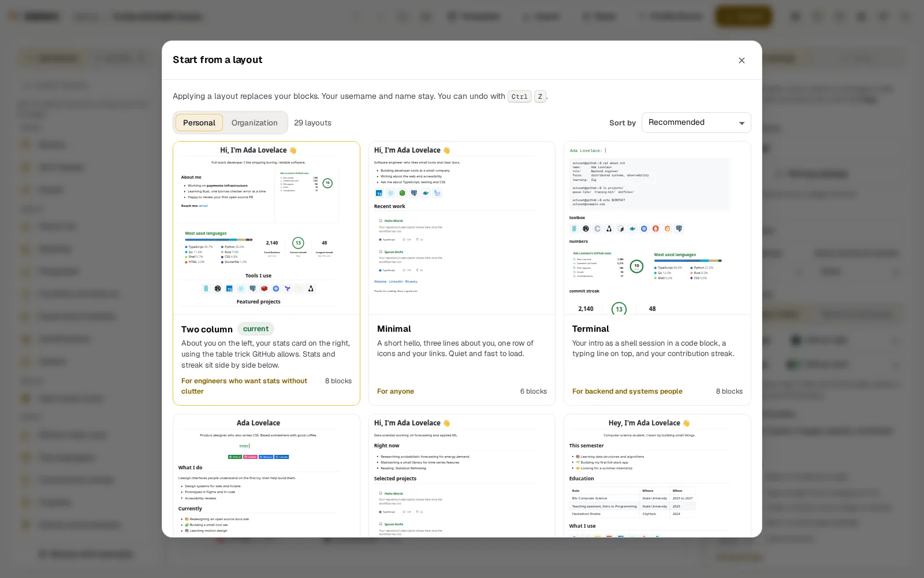Click 'For backend and systems people' label
924x578 pixels.
pyautogui.click(x=627, y=391)
